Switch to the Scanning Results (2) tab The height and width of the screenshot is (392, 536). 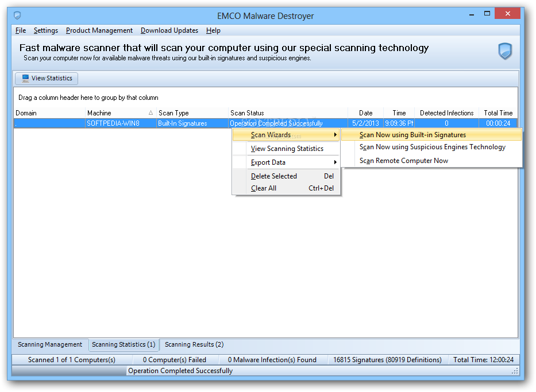click(194, 344)
